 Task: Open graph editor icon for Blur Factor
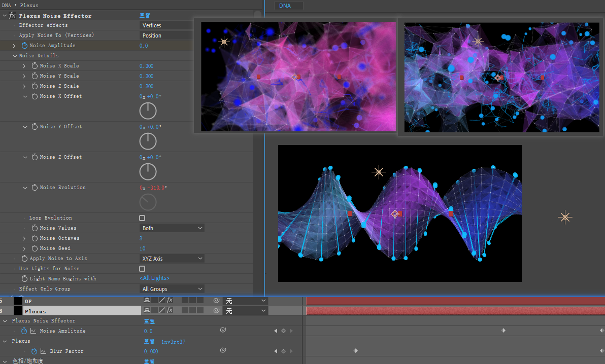click(43, 351)
